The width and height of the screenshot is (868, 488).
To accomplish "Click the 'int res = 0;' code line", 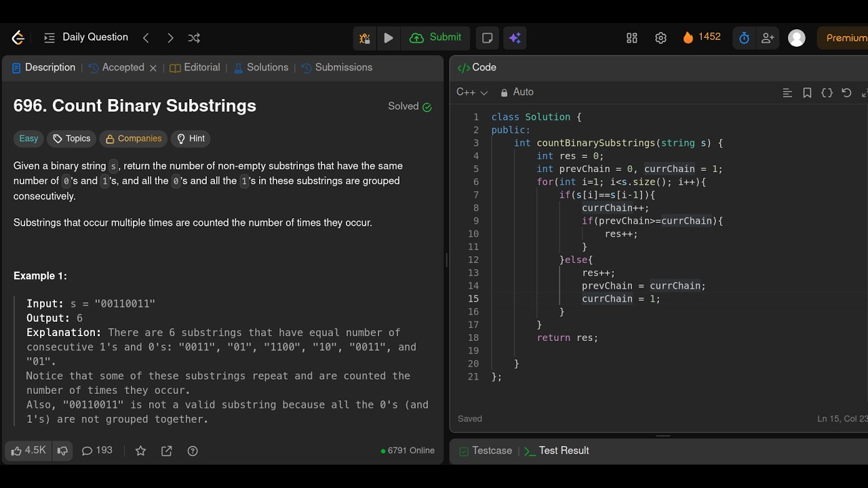I will 570,156.
